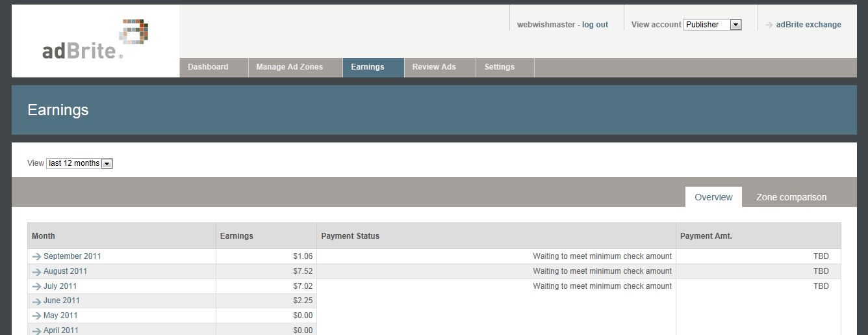Click September's Waiting to meet minimum status
Screen dimensions: 868x335
[602, 256]
